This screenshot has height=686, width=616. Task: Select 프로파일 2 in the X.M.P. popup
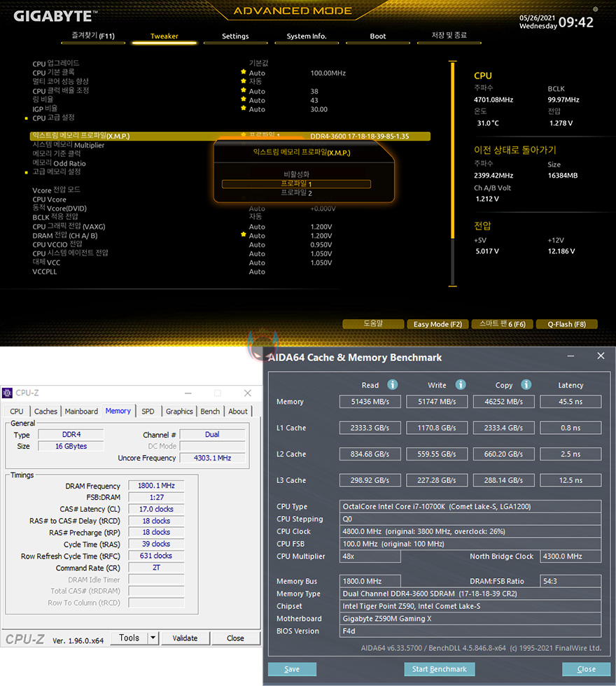pos(296,193)
